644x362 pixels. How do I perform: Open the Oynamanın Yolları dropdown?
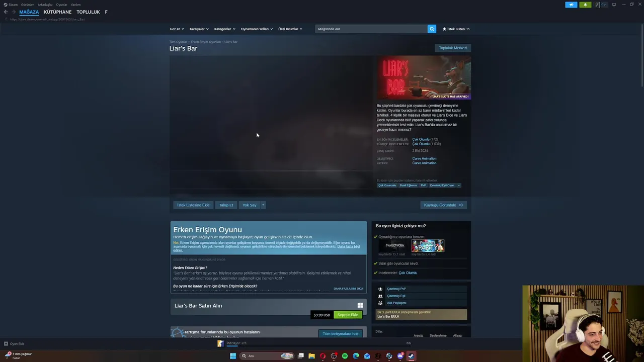(257, 29)
